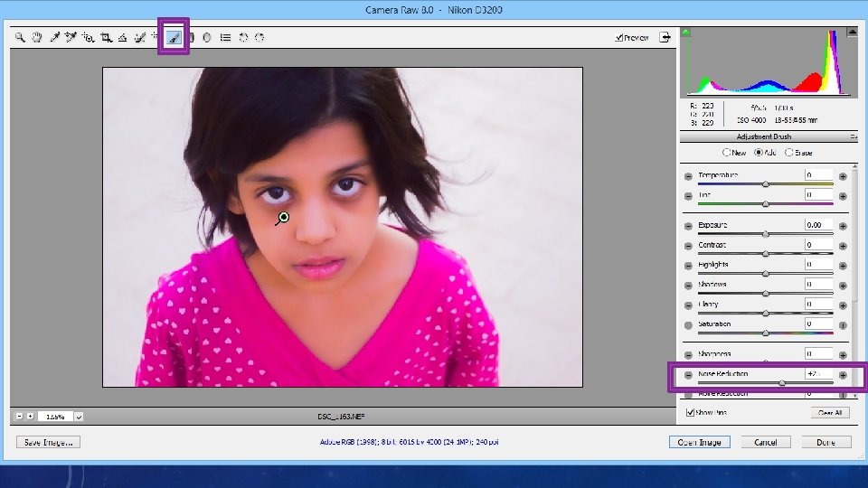Click the Noise Reduction value field

point(819,373)
